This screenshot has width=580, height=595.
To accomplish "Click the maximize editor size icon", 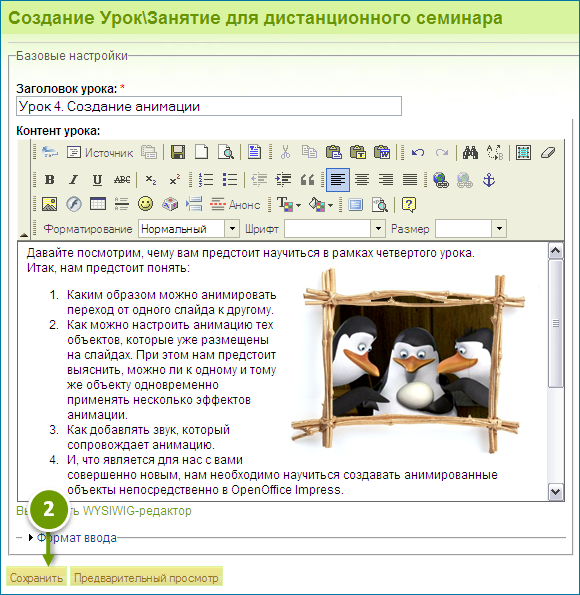I will 356,205.
